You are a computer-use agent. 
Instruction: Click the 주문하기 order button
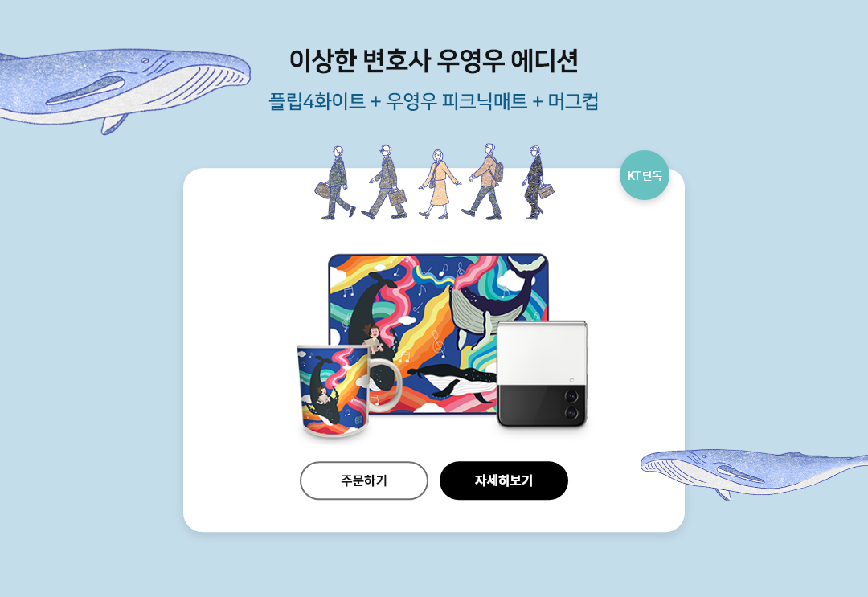[364, 480]
